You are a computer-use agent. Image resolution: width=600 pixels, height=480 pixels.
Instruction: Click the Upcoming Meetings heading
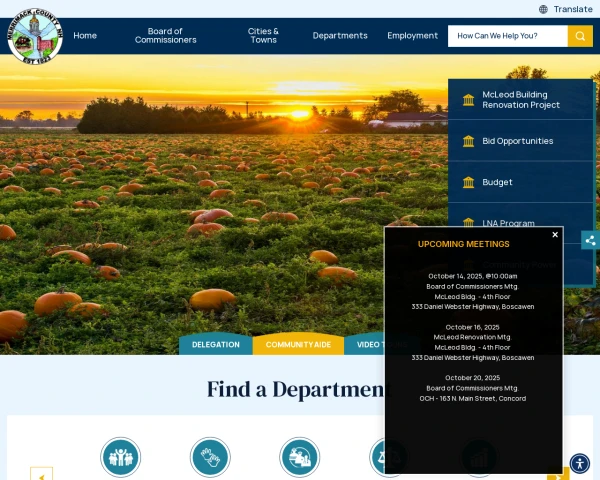pyautogui.click(x=463, y=244)
